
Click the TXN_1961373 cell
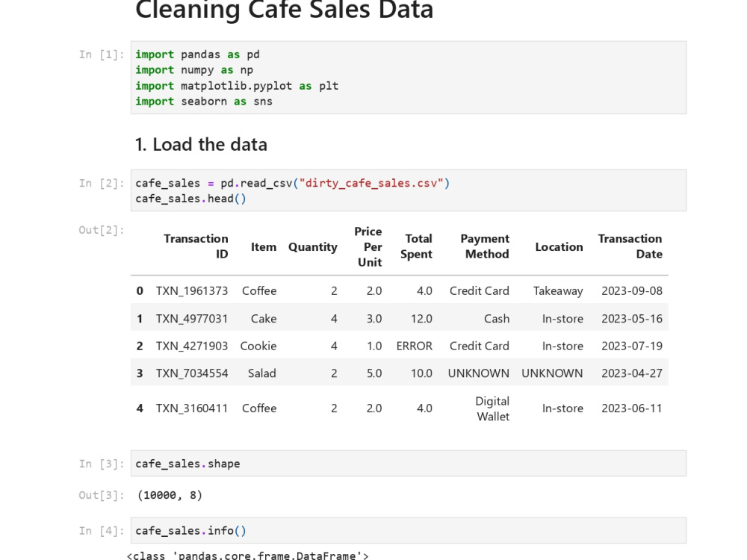pos(192,290)
